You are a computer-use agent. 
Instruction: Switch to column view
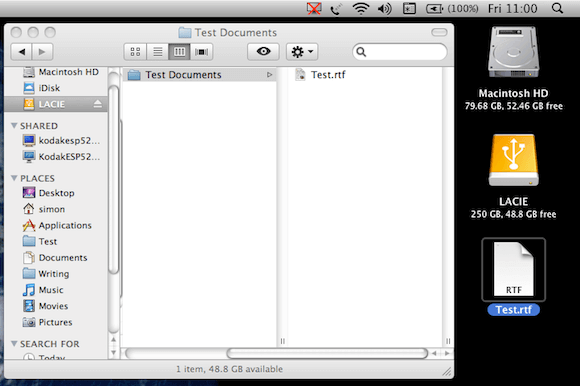pyautogui.click(x=179, y=52)
